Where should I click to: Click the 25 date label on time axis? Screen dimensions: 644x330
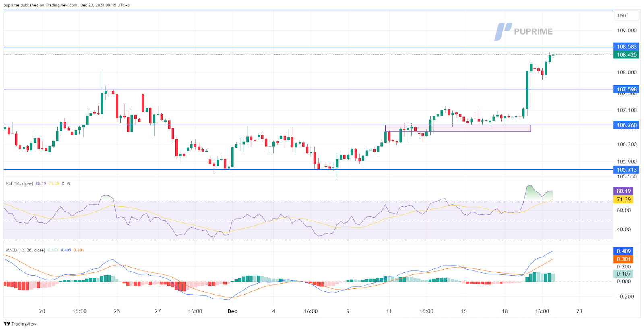coord(117,311)
